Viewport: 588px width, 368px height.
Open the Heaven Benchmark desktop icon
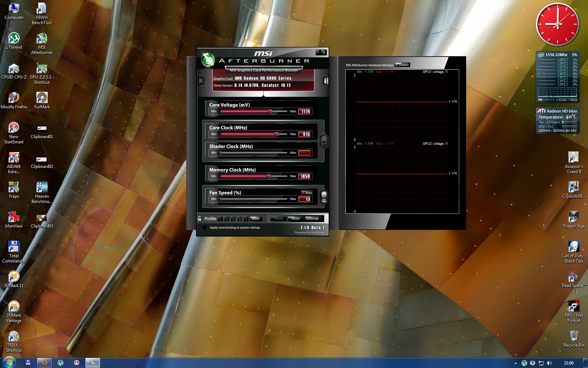42,193
